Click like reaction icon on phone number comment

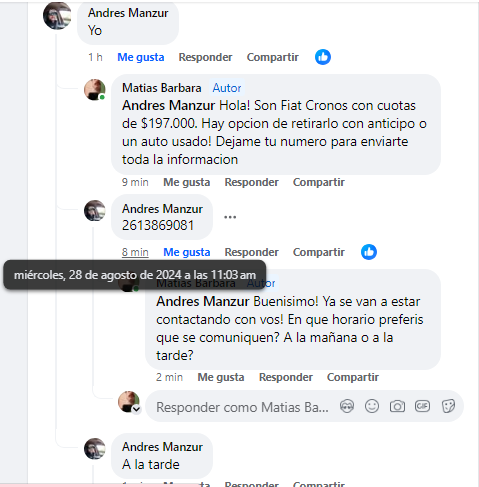[369, 252]
